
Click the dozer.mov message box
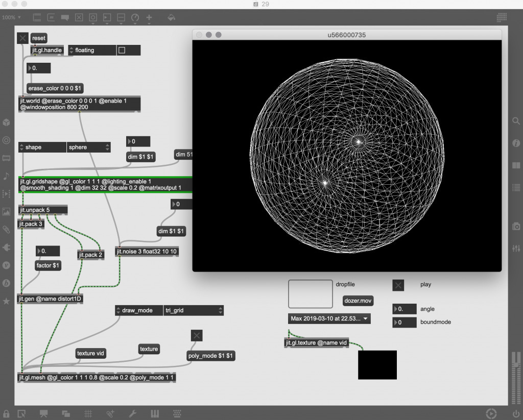[358, 301]
